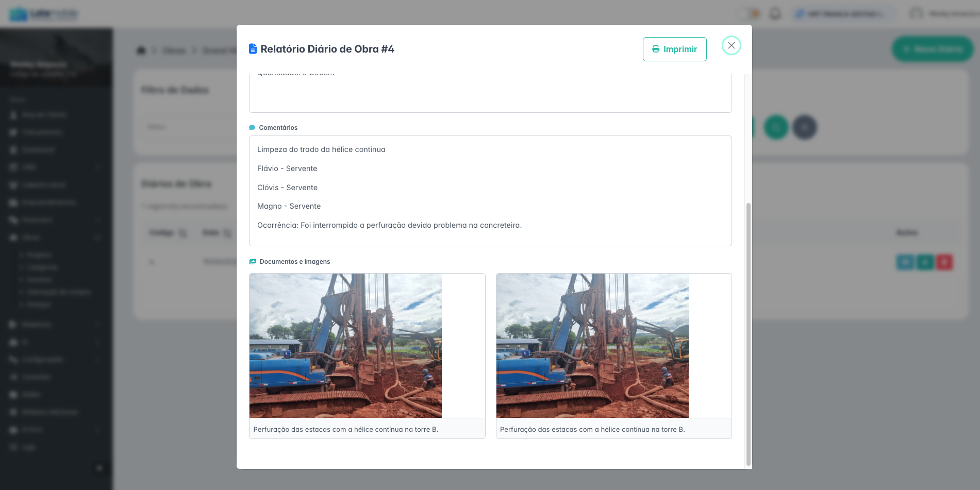Click the caption under the second photo
Image resolution: width=980 pixels, height=490 pixels.
592,429
